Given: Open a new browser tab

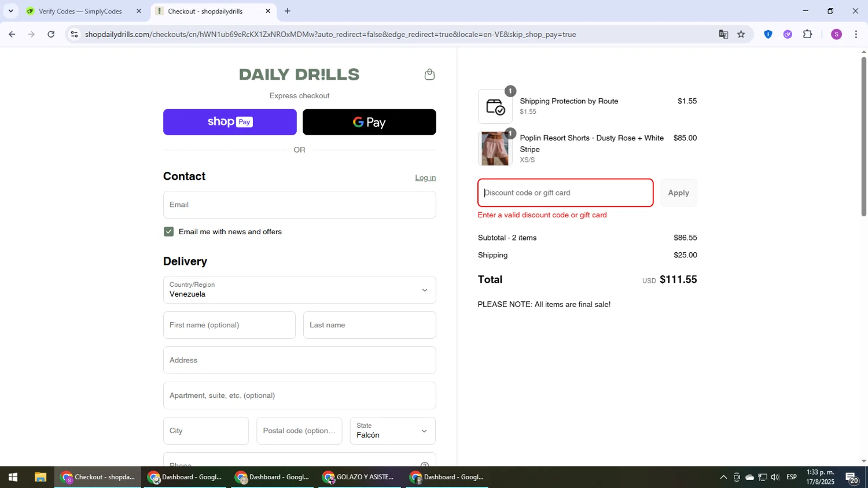Looking at the screenshot, I should click(x=288, y=11).
